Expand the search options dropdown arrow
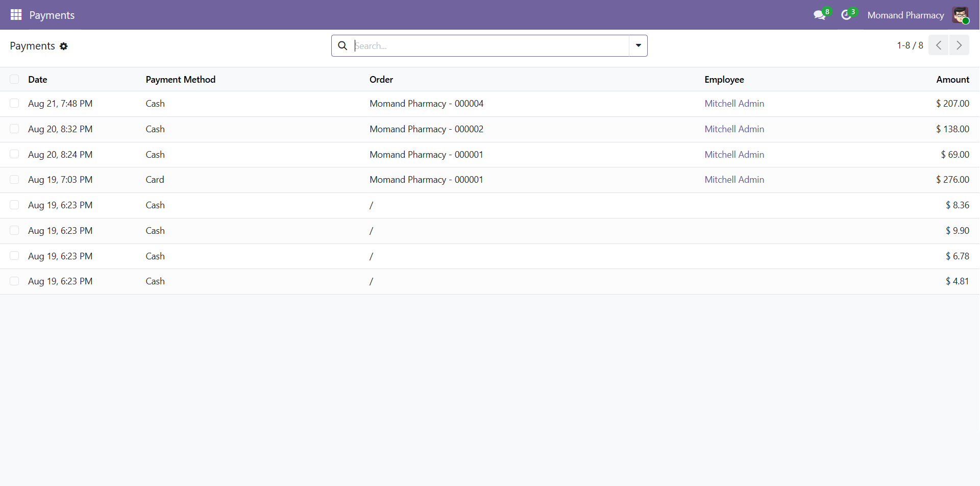 (x=638, y=45)
